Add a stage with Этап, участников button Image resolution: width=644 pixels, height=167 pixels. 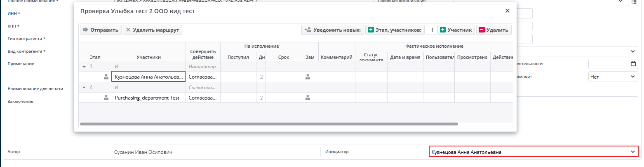[x=395, y=30]
